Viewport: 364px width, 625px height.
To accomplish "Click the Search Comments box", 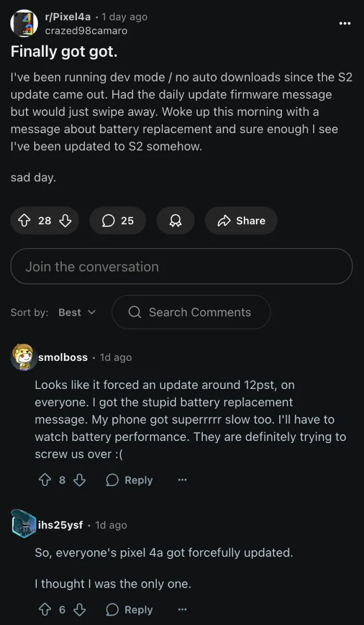I will click(x=191, y=312).
